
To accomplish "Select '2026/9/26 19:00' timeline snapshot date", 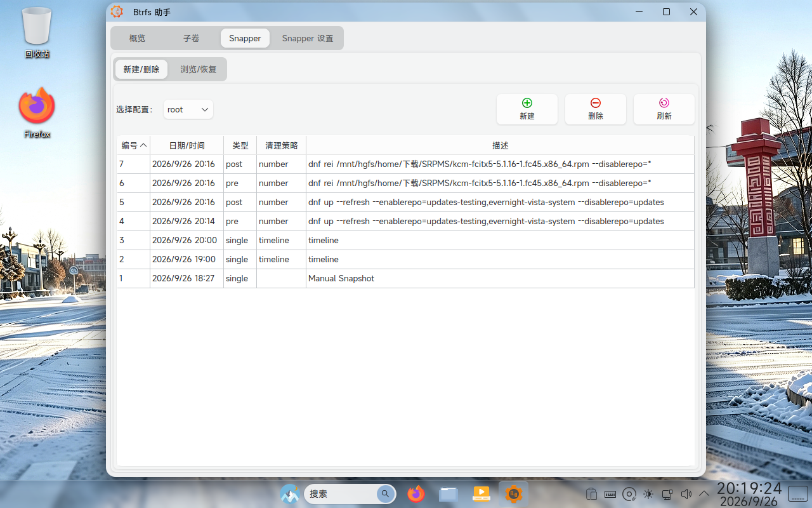I will click(187, 259).
